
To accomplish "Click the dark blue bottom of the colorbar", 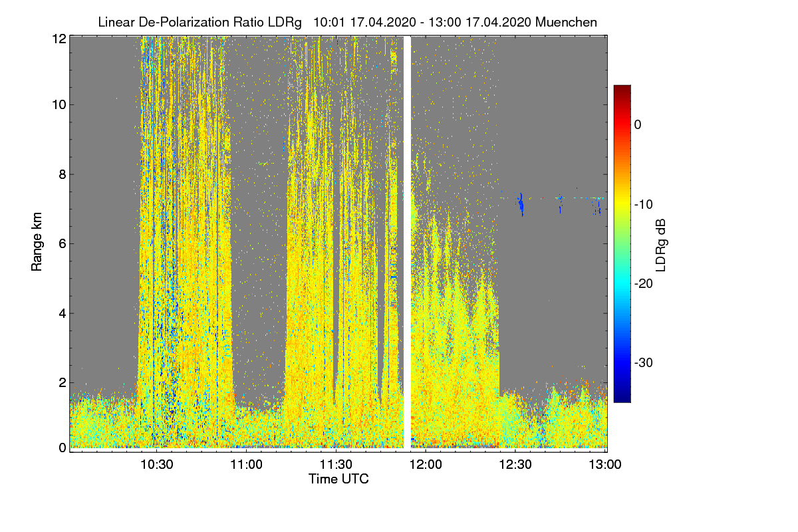I will pyautogui.click(x=622, y=396).
